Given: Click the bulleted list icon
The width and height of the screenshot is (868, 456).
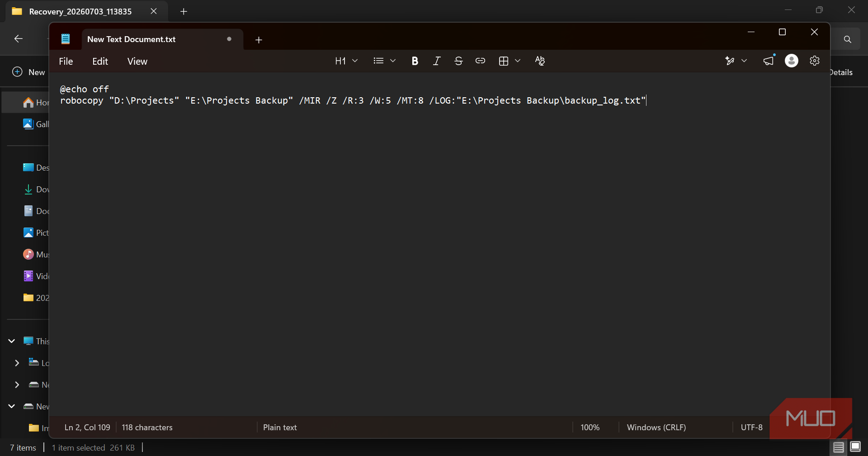Looking at the screenshot, I should pos(378,61).
